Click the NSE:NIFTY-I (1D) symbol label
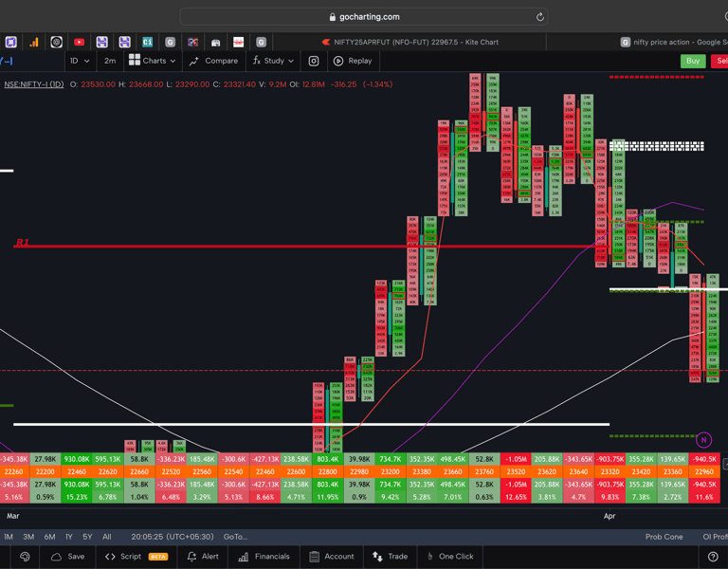Screen dimensions: 728x569 (x=34, y=84)
